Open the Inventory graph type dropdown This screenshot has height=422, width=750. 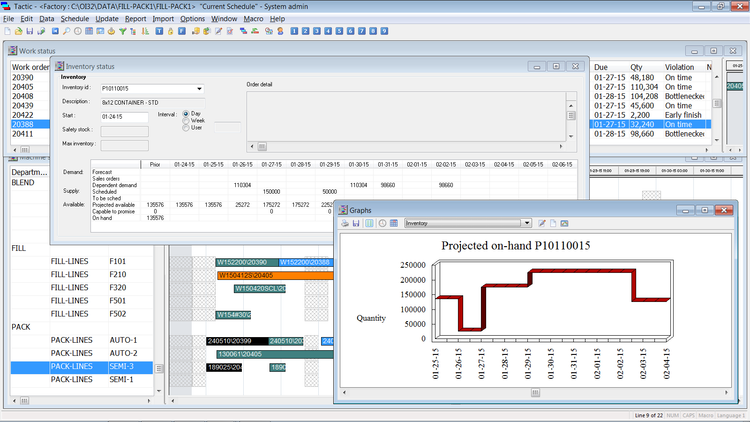pos(526,223)
